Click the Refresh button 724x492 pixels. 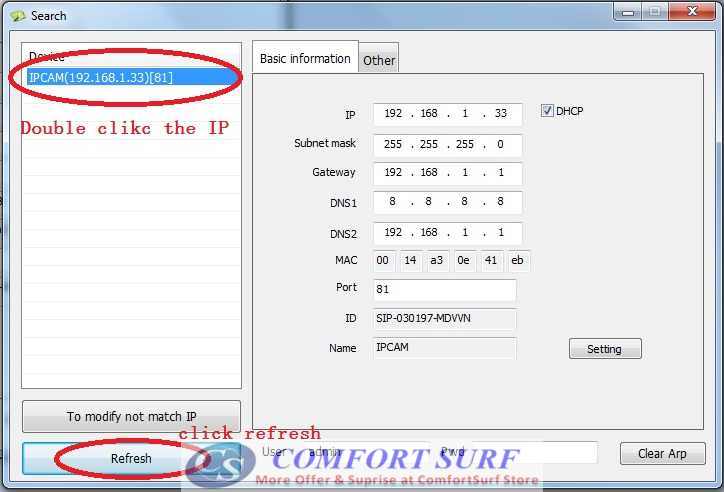131,458
